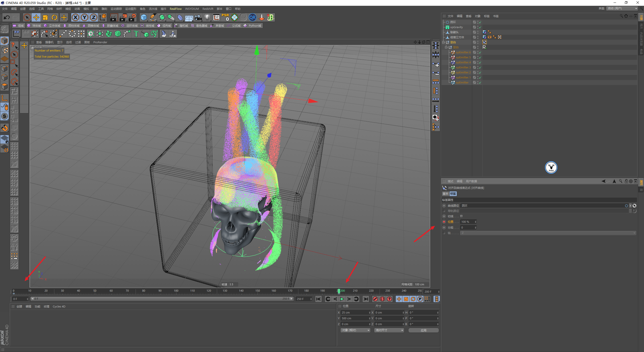
Task: Go to the start of animation
Action: point(318,299)
